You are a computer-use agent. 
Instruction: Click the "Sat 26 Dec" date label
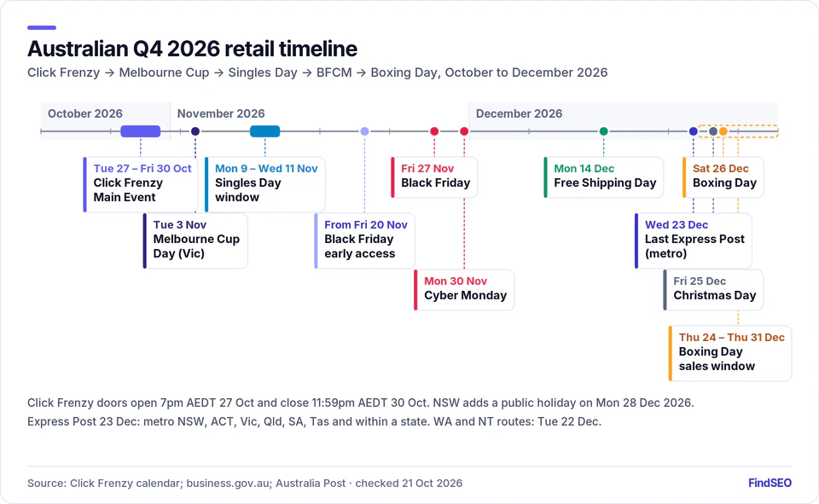(x=720, y=168)
